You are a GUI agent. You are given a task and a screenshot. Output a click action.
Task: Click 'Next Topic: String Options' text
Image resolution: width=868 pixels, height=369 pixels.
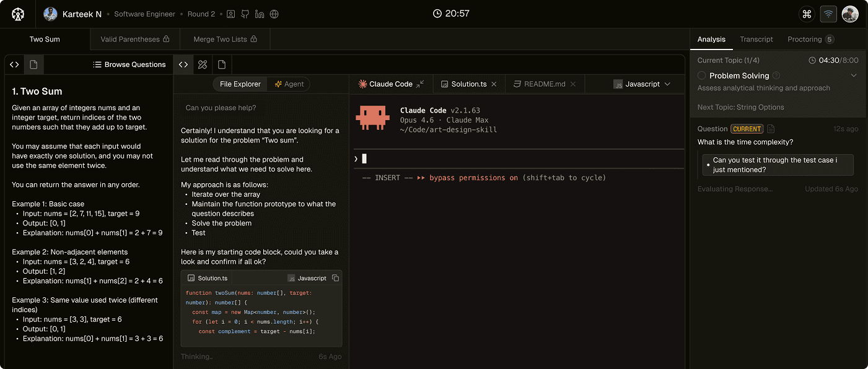click(x=740, y=107)
